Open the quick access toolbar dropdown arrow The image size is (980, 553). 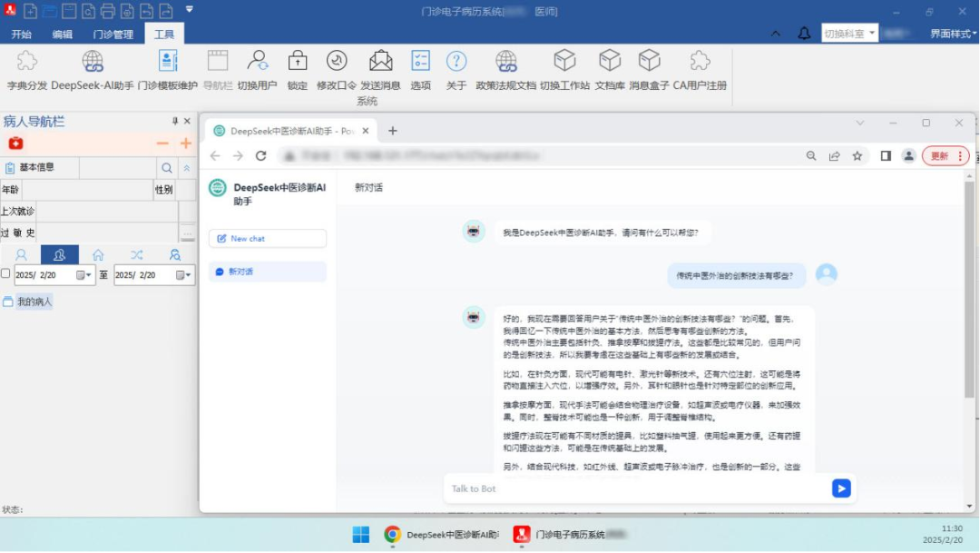190,9
